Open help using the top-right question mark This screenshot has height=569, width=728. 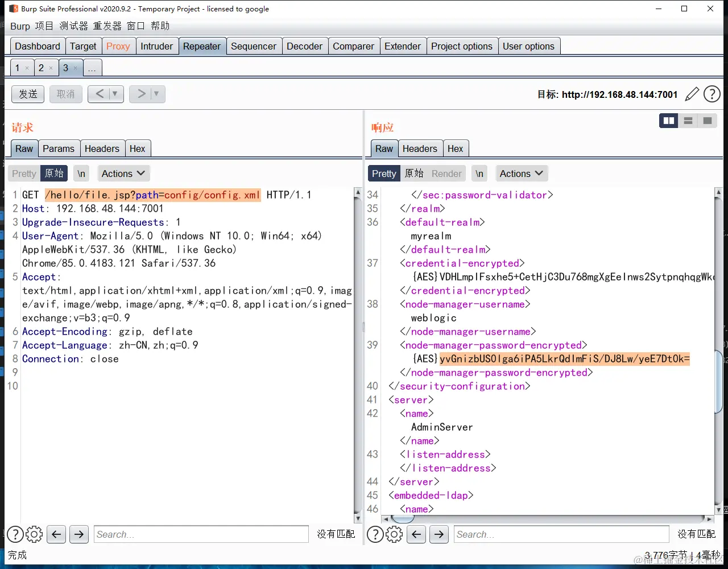click(x=712, y=94)
